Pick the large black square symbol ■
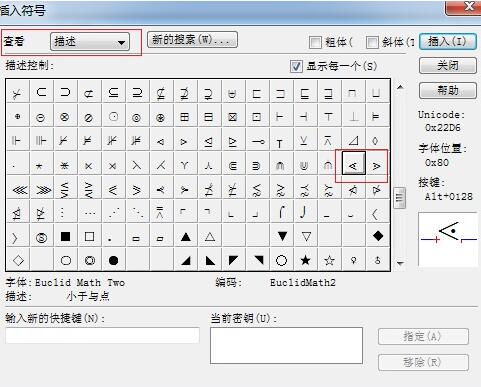This screenshot has height=387, width=481. click(x=65, y=236)
